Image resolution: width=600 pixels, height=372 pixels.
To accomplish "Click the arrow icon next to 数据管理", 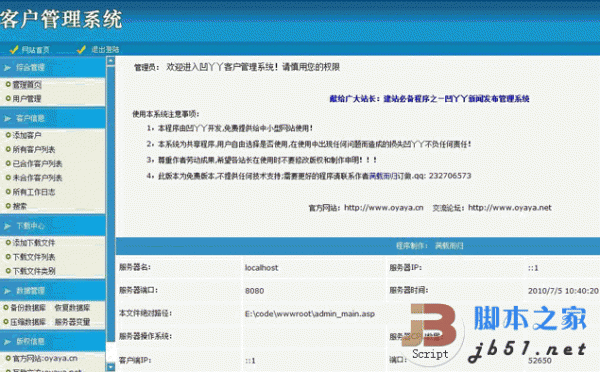I will [x=7, y=291].
